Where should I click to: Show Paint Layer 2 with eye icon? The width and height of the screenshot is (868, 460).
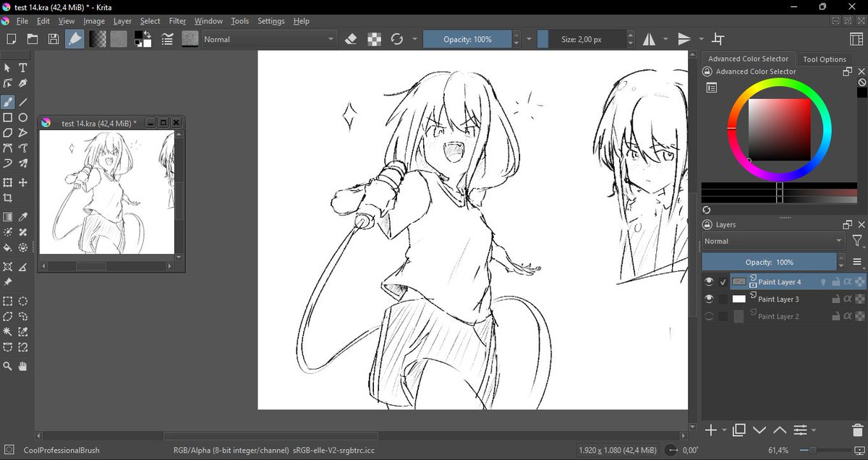[709, 316]
